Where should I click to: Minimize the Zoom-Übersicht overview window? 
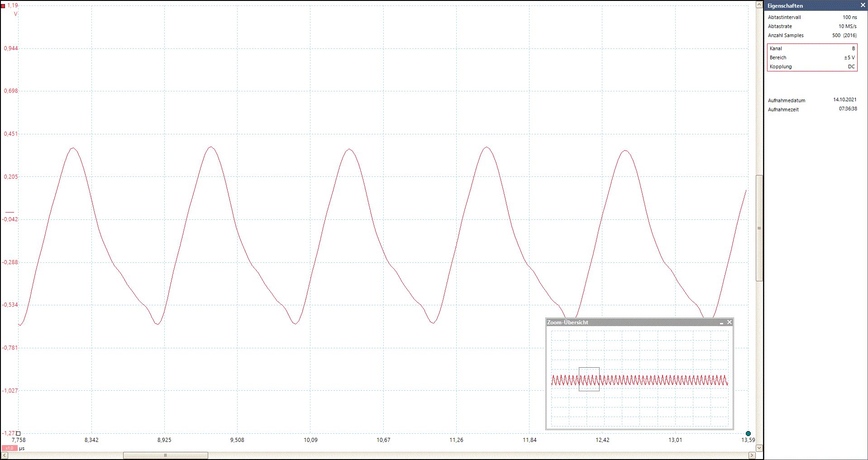(x=722, y=322)
